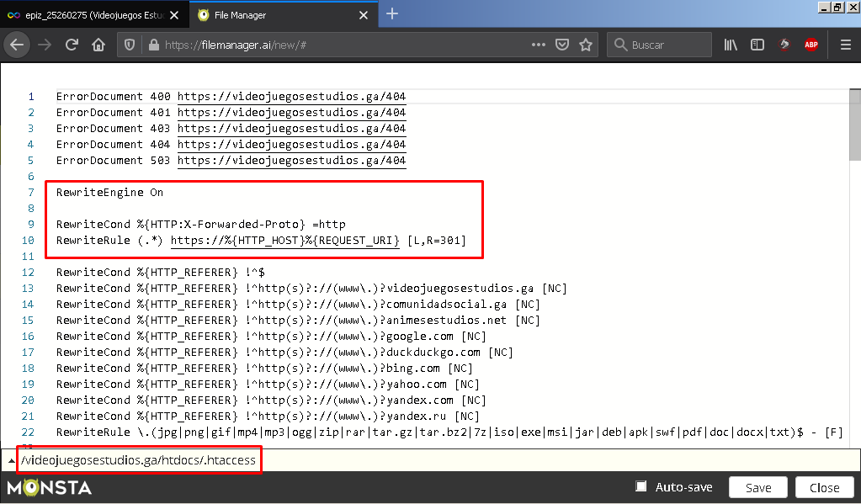The height and width of the screenshot is (504, 861).
Task: Bookmark this page with the star icon
Action: 586,45
